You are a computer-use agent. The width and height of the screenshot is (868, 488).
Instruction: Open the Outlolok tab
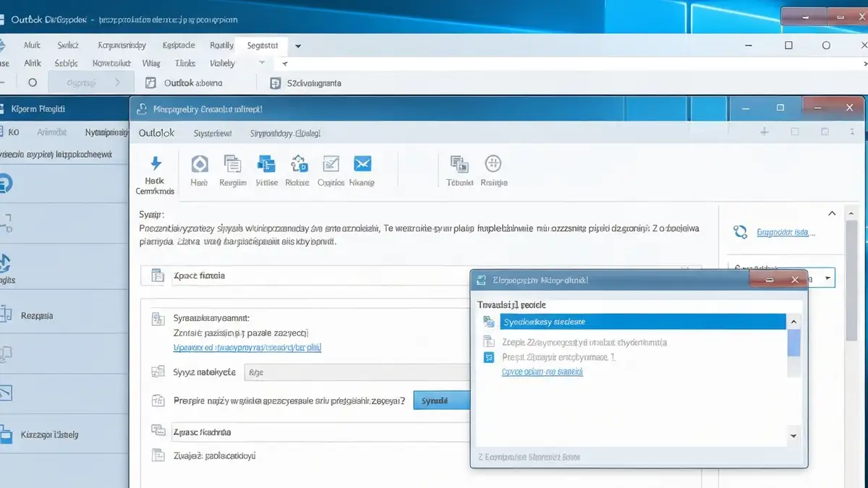coord(156,133)
